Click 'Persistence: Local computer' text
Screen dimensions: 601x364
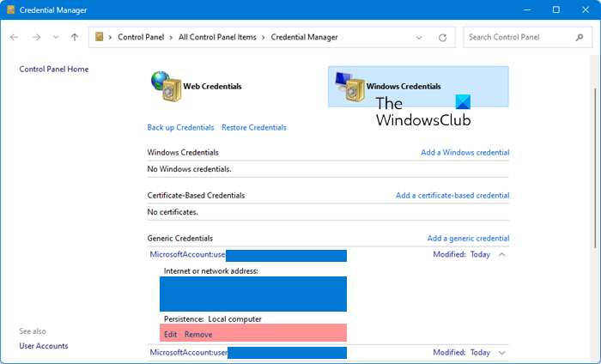click(213, 319)
